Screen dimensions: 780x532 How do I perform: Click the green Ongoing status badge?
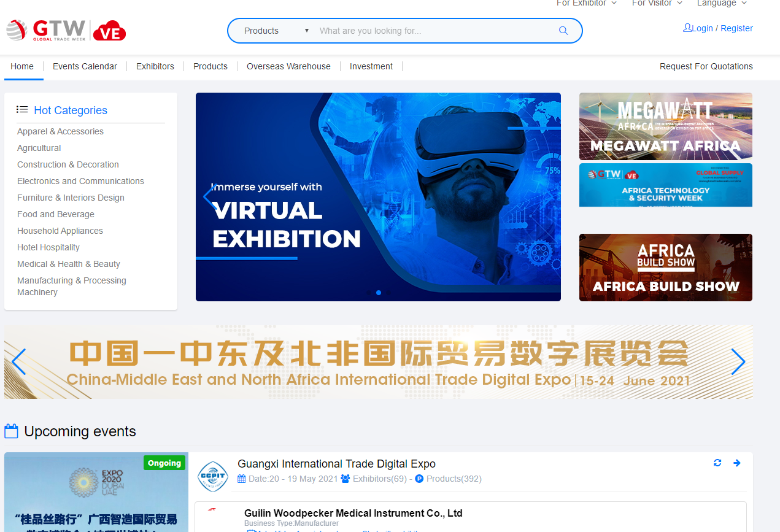pyautogui.click(x=164, y=463)
